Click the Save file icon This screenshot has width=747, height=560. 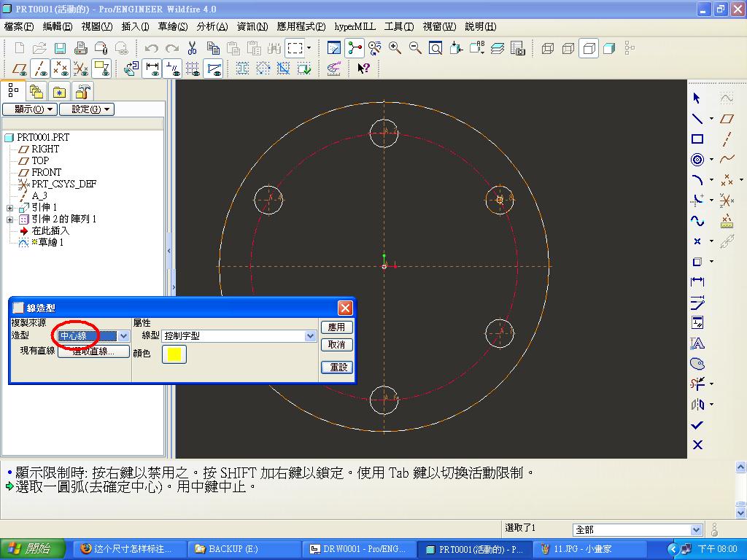tap(60, 48)
